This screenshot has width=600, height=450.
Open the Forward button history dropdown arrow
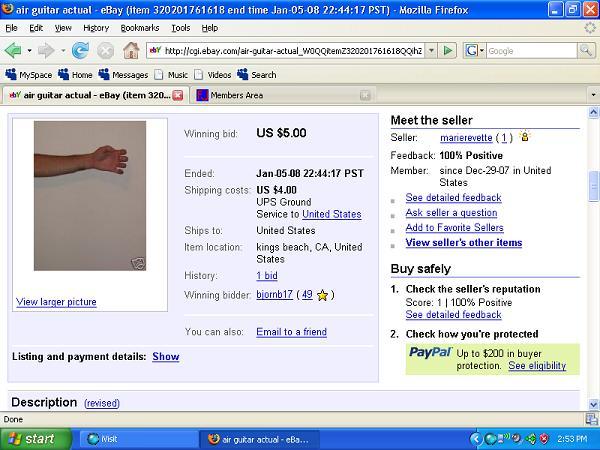pyautogui.click(x=63, y=51)
